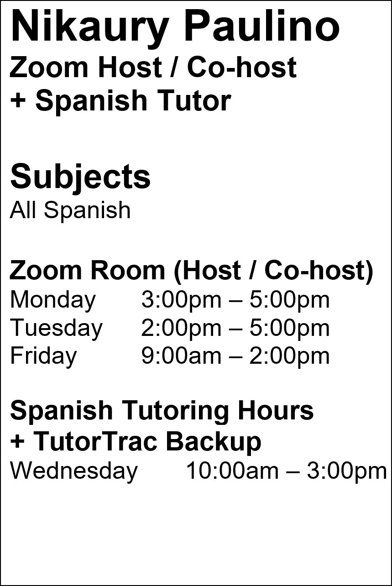Click the Monday schedule row label
This screenshot has width=392, height=586.
point(53,300)
